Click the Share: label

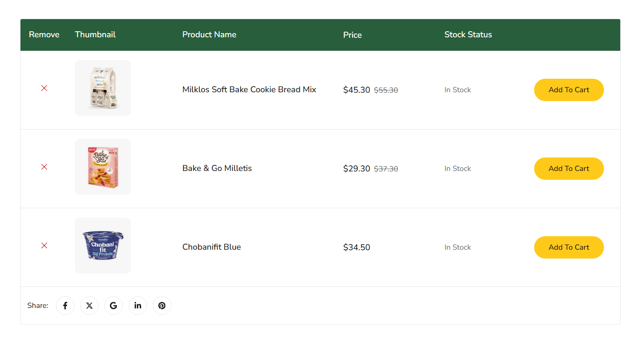click(38, 306)
